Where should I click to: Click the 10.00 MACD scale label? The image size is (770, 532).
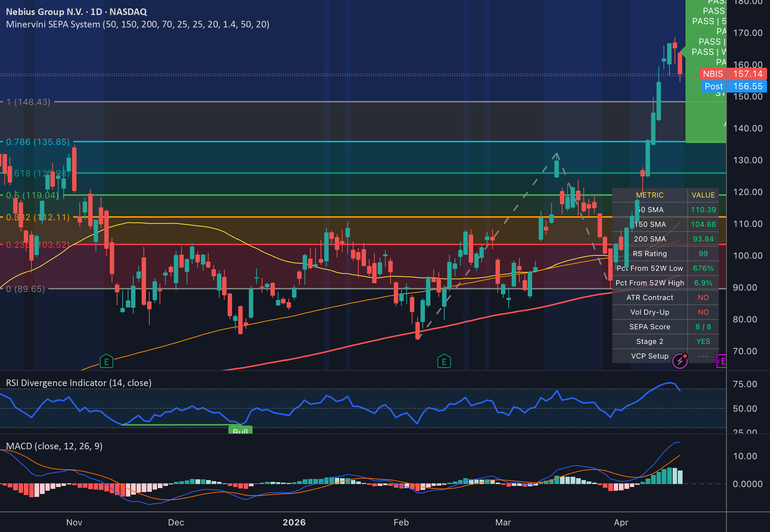[745, 456]
